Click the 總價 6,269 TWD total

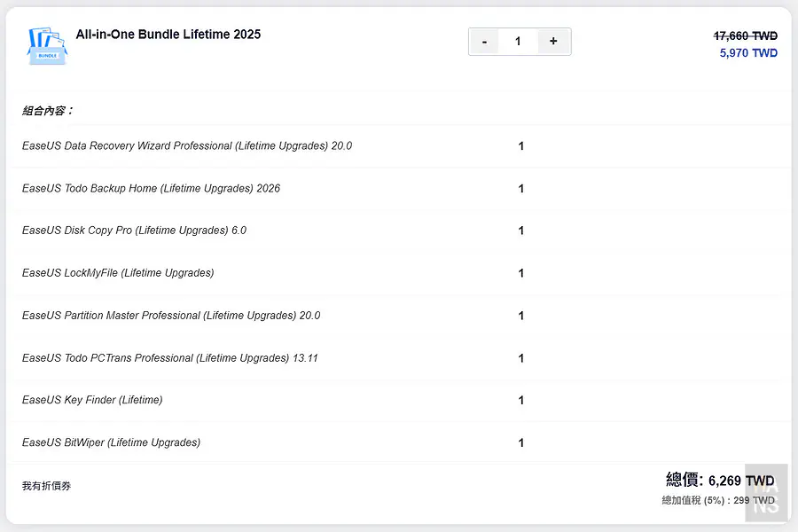point(719,481)
